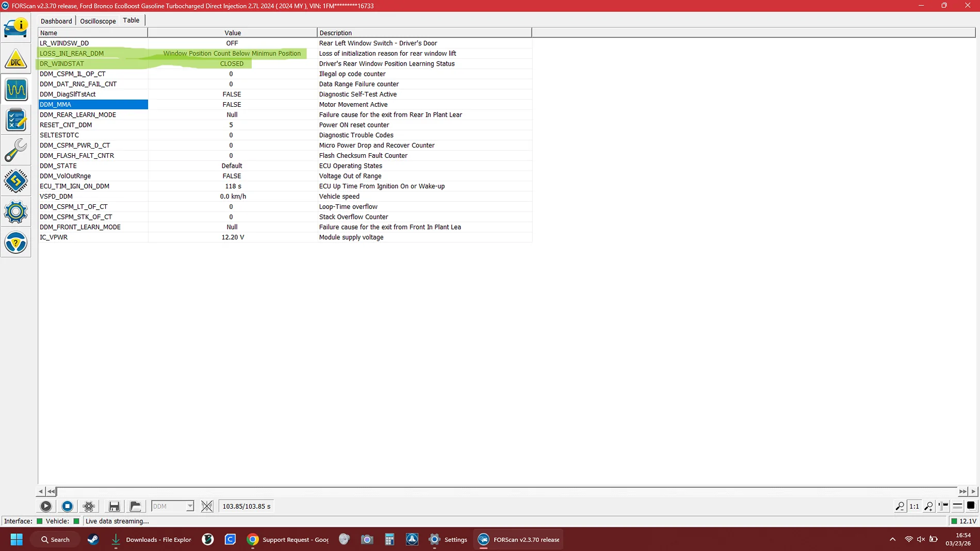Show hidden system tray icons
Image resolution: width=980 pixels, height=551 pixels.
(892, 540)
